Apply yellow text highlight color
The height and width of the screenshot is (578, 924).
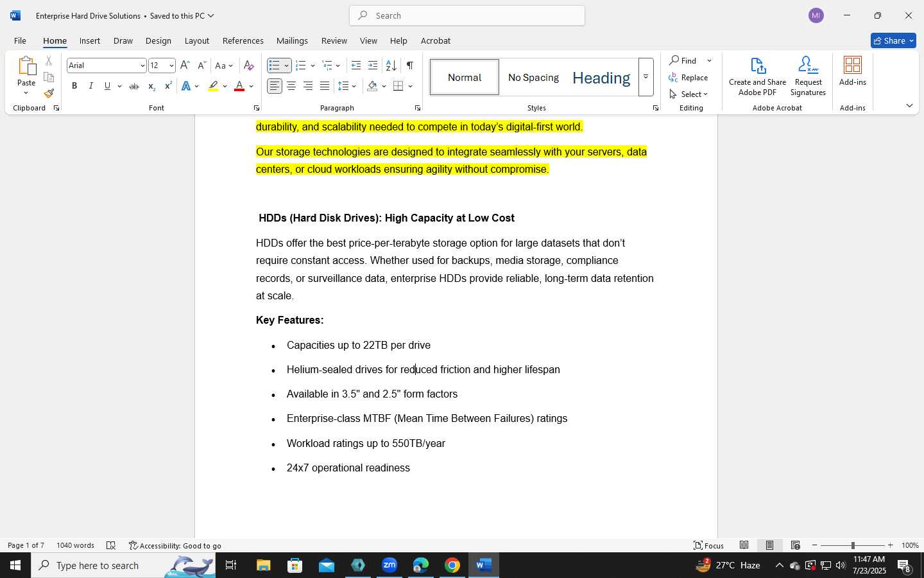click(x=213, y=86)
